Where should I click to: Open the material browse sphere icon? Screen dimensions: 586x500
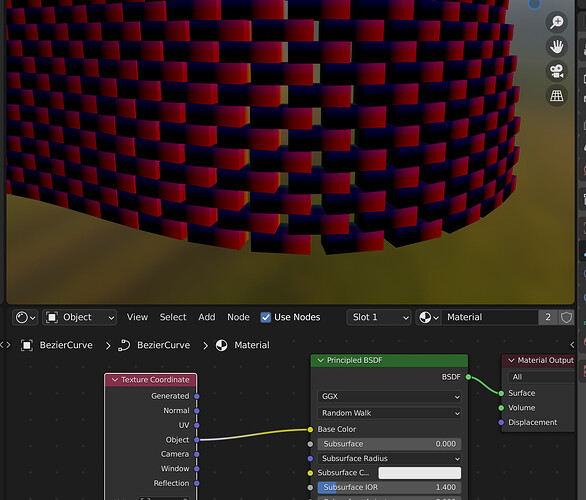pos(428,317)
